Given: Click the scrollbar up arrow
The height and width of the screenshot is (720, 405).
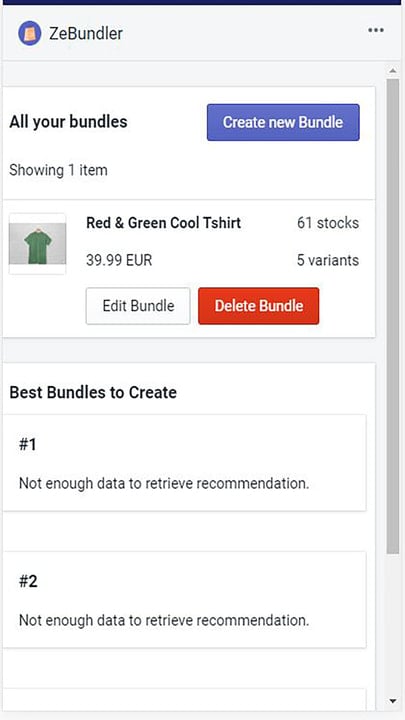Looking at the screenshot, I should click(x=393, y=71).
